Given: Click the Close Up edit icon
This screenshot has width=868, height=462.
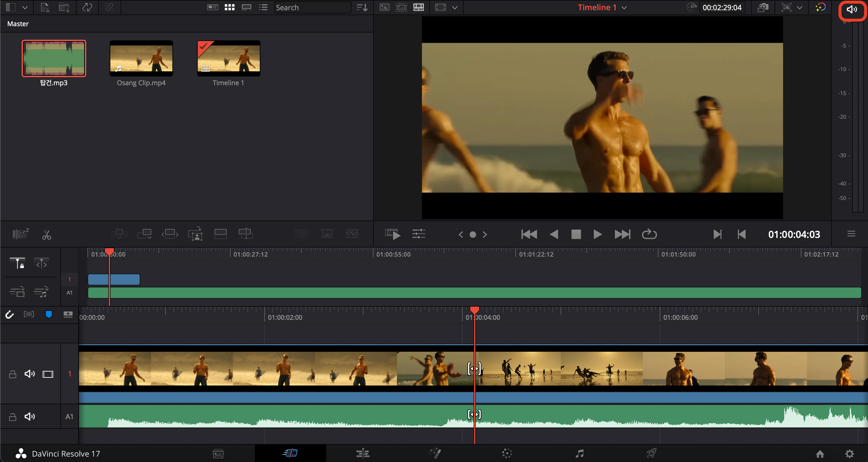Looking at the screenshot, I should pyautogui.click(x=195, y=234).
